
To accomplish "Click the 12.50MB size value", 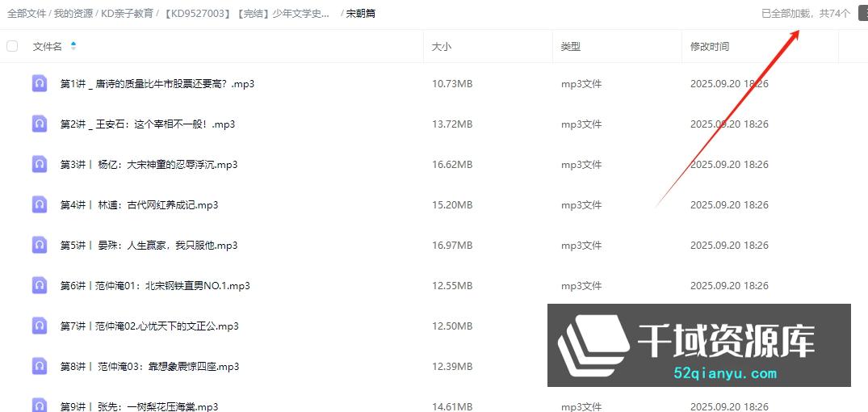I will (452, 326).
